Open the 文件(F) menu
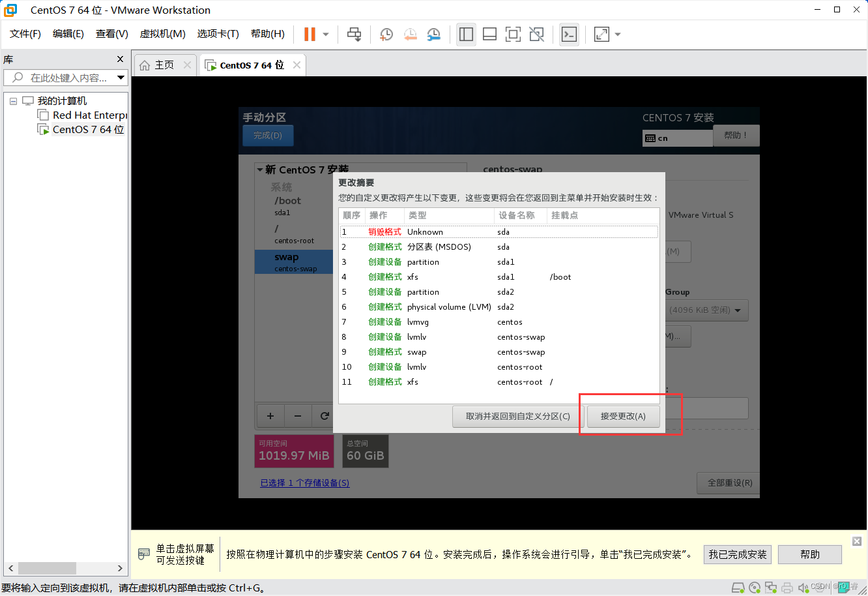Viewport: 868px width, 596px height. coord(25,34)
